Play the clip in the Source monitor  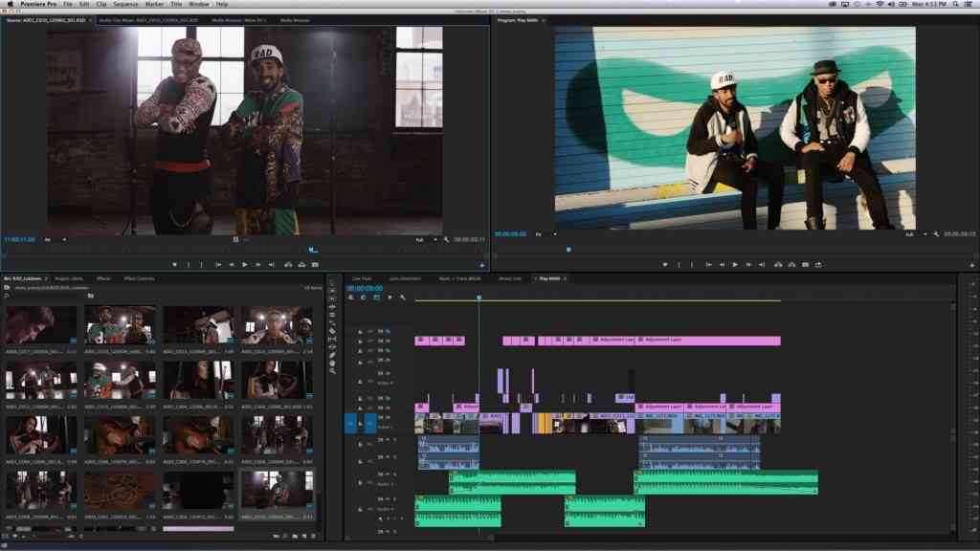pos(245,264)
